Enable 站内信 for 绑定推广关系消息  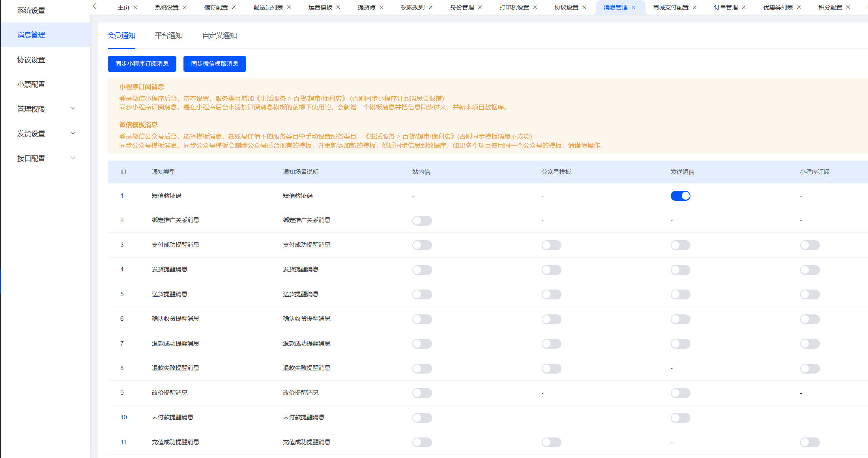point(422,221)
